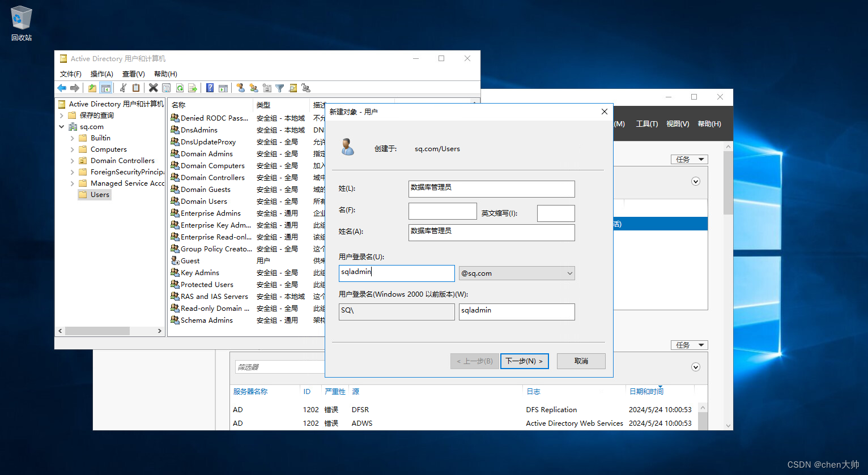Click the 姓(L) input field
The image size is (868, 475).
pos(491,189)
